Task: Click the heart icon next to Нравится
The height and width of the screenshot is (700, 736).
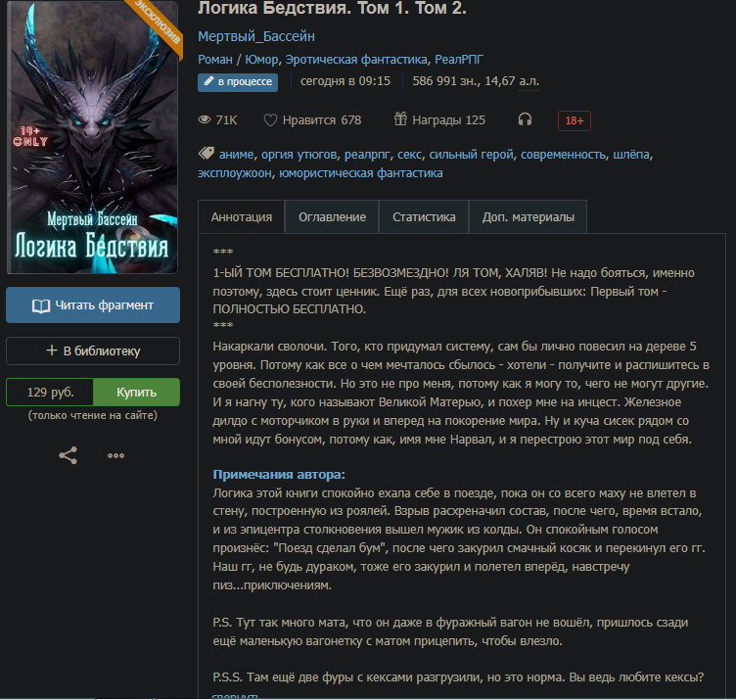Action: tap(270, 120)
